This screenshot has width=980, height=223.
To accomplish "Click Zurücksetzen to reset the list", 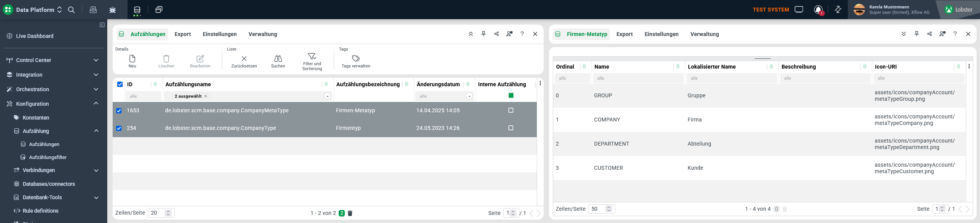I will pos(244,59).
